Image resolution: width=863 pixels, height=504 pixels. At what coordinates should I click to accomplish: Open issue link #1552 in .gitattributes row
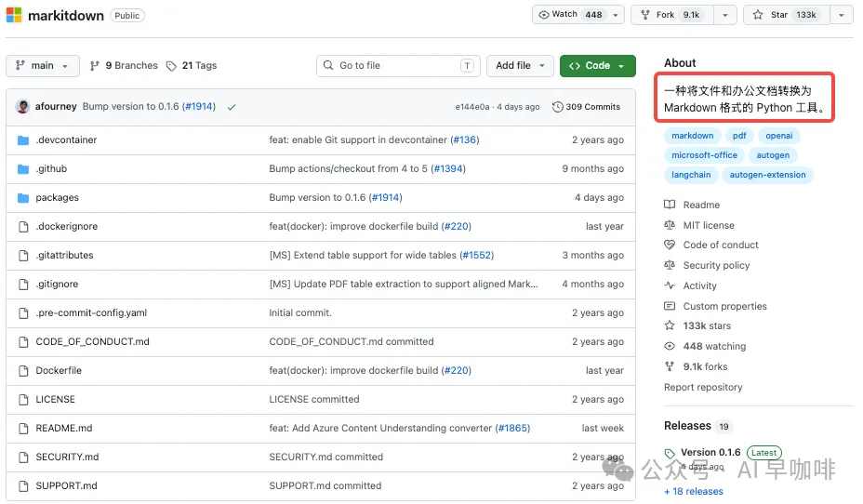(477, 256)
